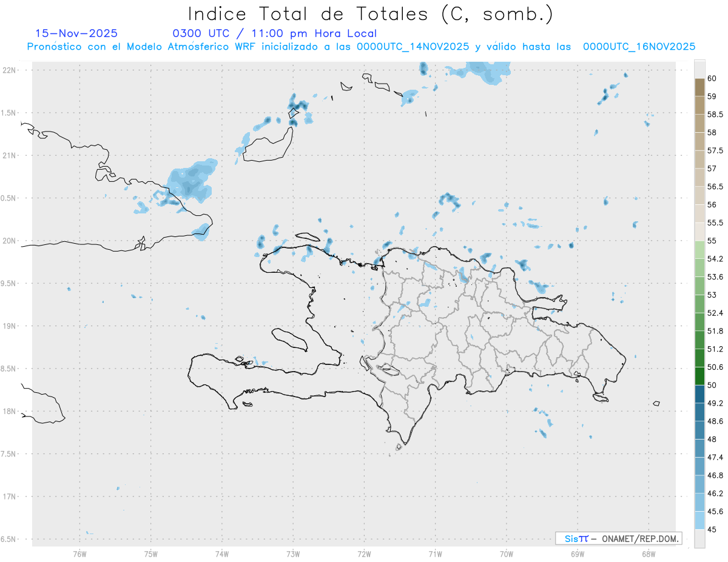Click the "68W" longitude label
The image size is (728, 562).
pos(649,554)
